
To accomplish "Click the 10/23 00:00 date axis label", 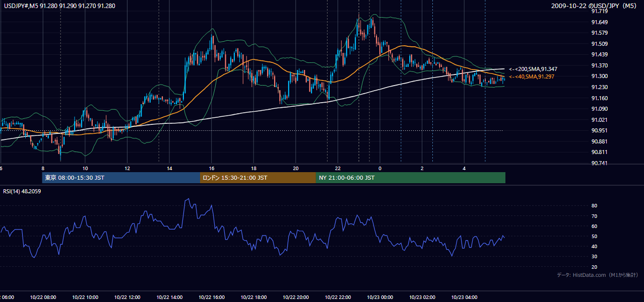I will pos(380,297).
